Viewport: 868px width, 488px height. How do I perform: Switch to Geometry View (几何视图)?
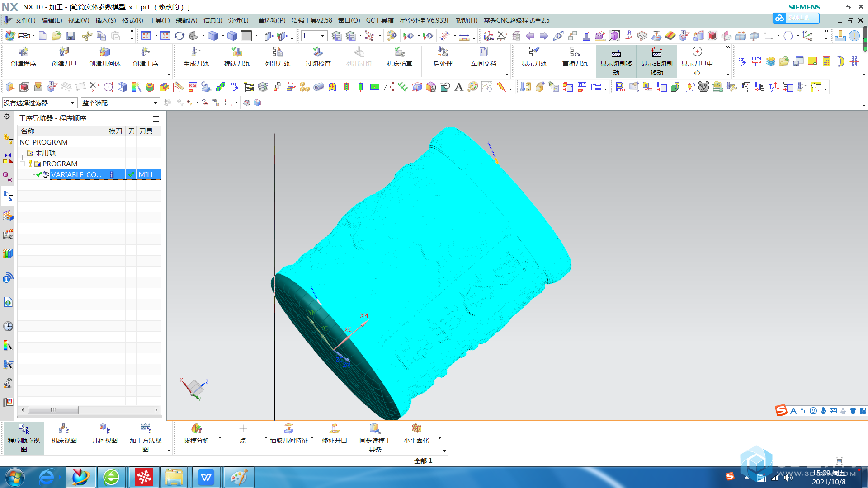[x=105, y=434]
